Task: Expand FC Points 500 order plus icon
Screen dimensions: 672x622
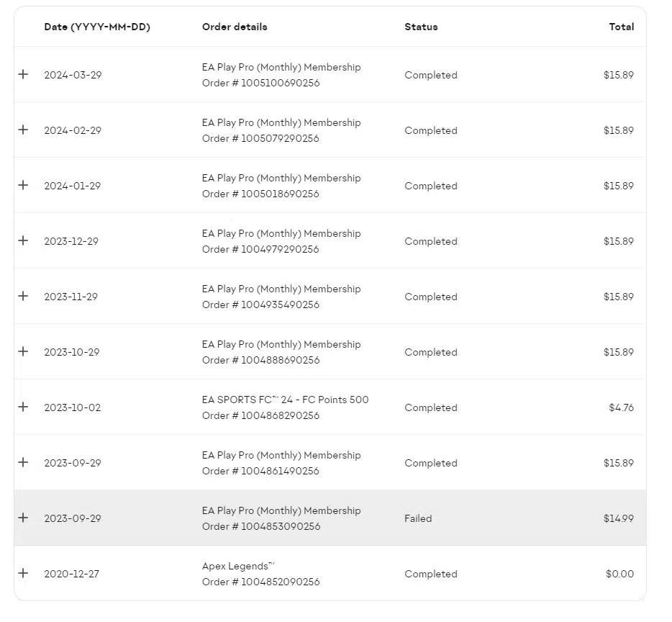Action: click(x=23, y=407)
